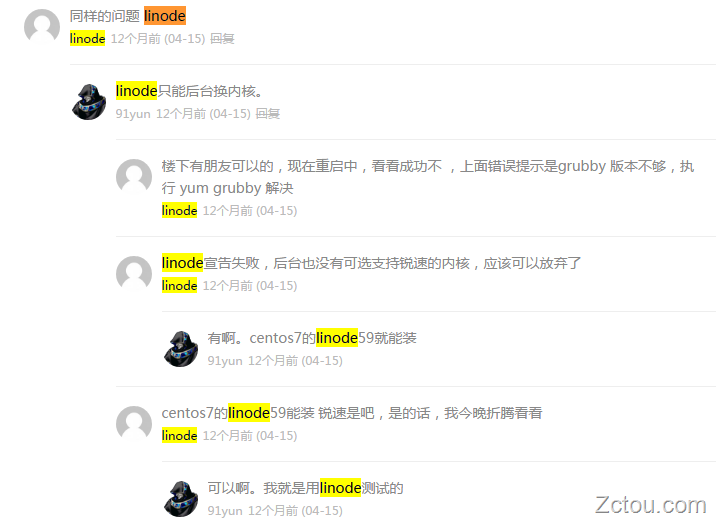Click 91yun avatar beside '我就是用linode测试的'

point(181,499)
